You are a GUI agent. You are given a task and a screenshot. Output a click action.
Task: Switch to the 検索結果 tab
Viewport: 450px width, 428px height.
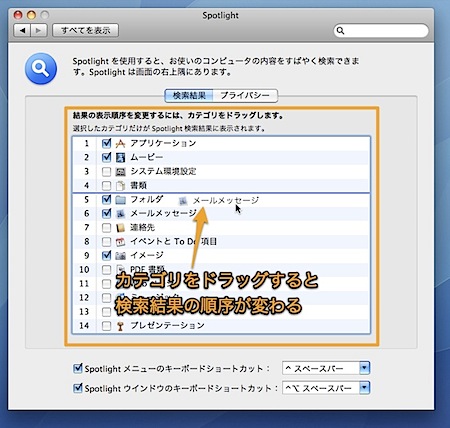click(x=189, y=96)
